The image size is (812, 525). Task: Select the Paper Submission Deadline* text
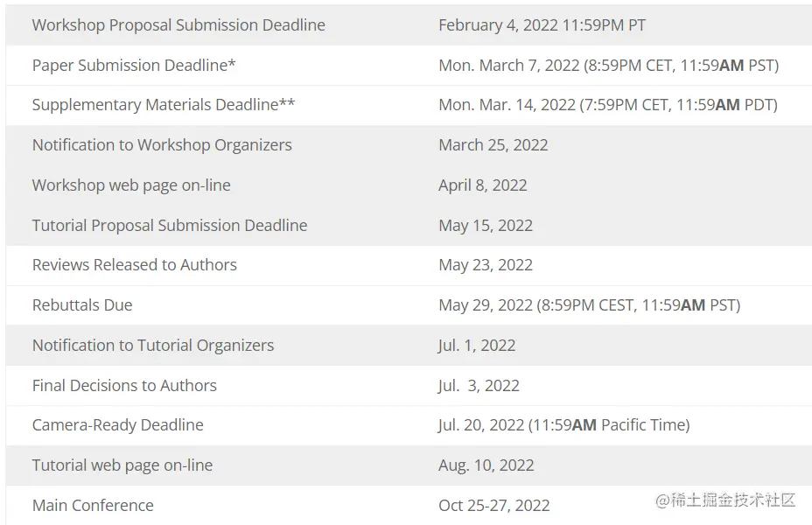(x=134, y=66)
